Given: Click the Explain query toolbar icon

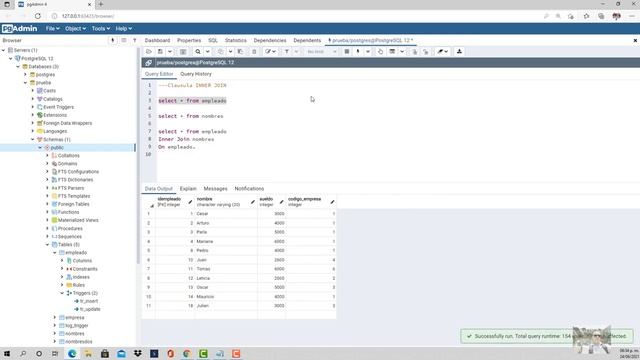Looking at the screenshot, I should pyautogui.click(x=380, y=51).
